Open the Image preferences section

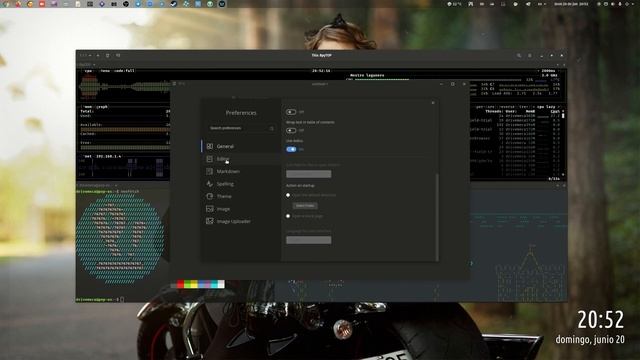coord(241,209)
